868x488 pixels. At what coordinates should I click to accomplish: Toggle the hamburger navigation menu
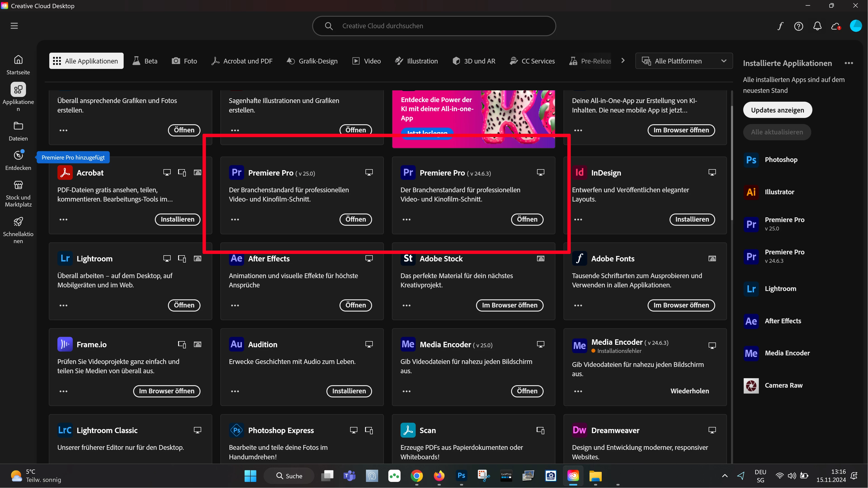tap(14, 26)
